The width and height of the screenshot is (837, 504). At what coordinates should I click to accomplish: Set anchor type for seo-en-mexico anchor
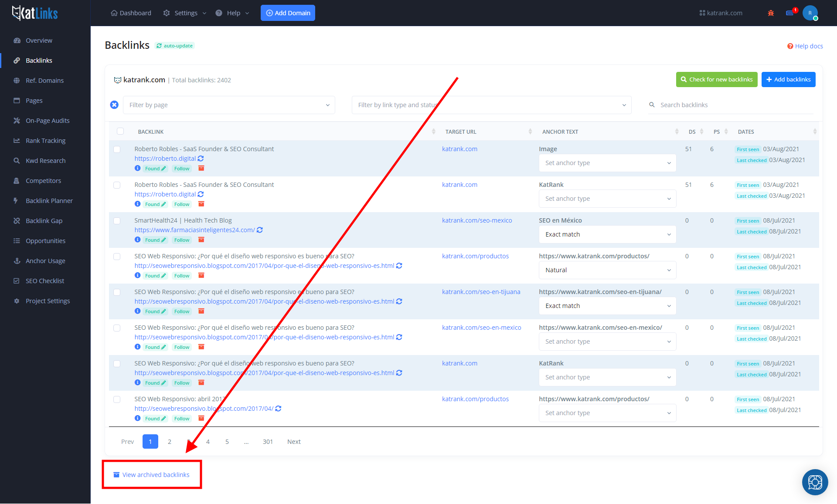pyautogui.click(x=607, y=342)
